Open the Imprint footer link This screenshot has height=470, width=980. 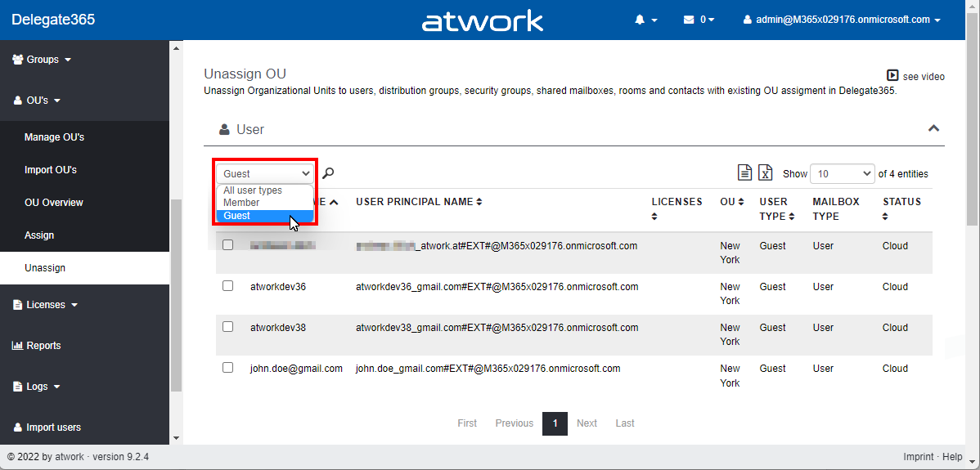click(x=919, y=457)
